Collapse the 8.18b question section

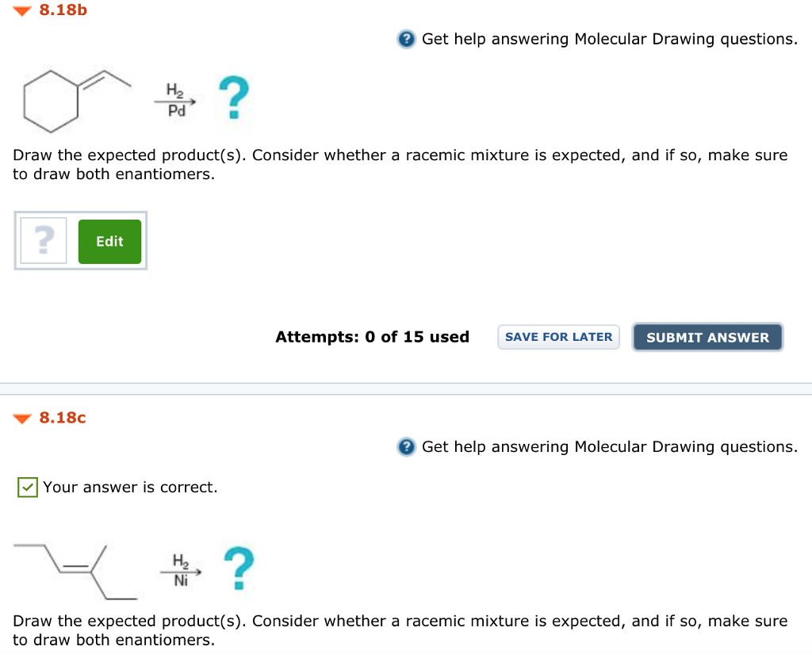coord(21,10)
